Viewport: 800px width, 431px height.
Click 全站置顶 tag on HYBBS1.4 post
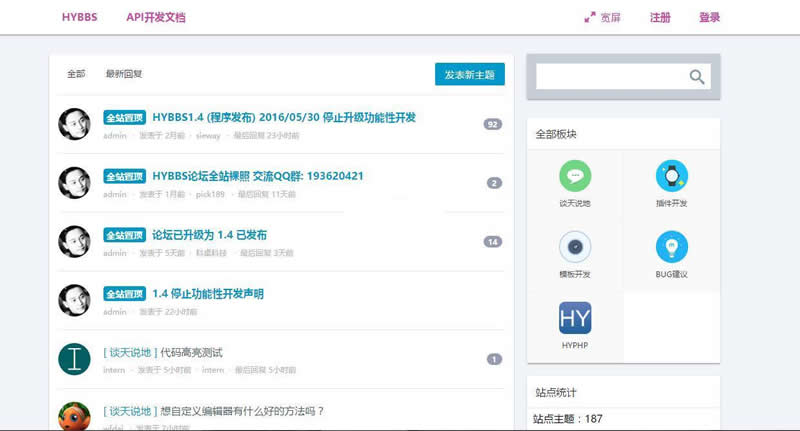point(124,118)
